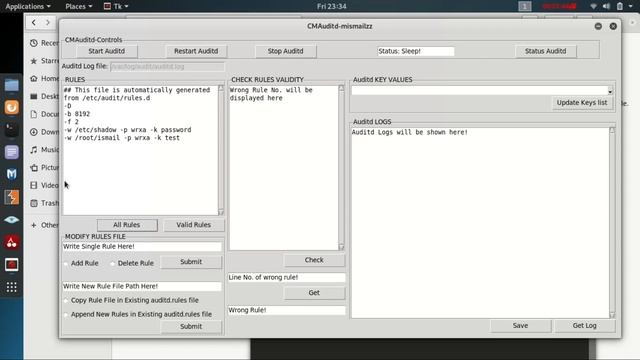Focus the Write New Rule File Path field
This screenshot has width=640, height=360.
coord(142,286)
